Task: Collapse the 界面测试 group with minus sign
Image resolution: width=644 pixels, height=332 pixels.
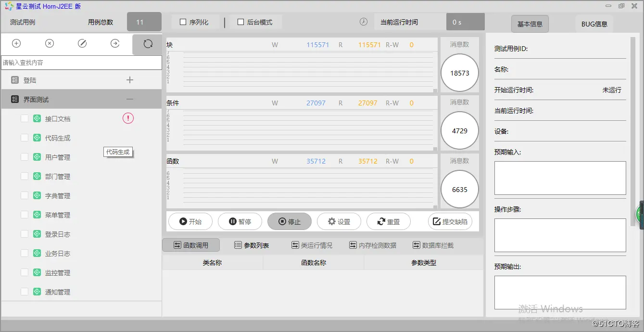Action: pyautogui.click(x=129, y=99)
